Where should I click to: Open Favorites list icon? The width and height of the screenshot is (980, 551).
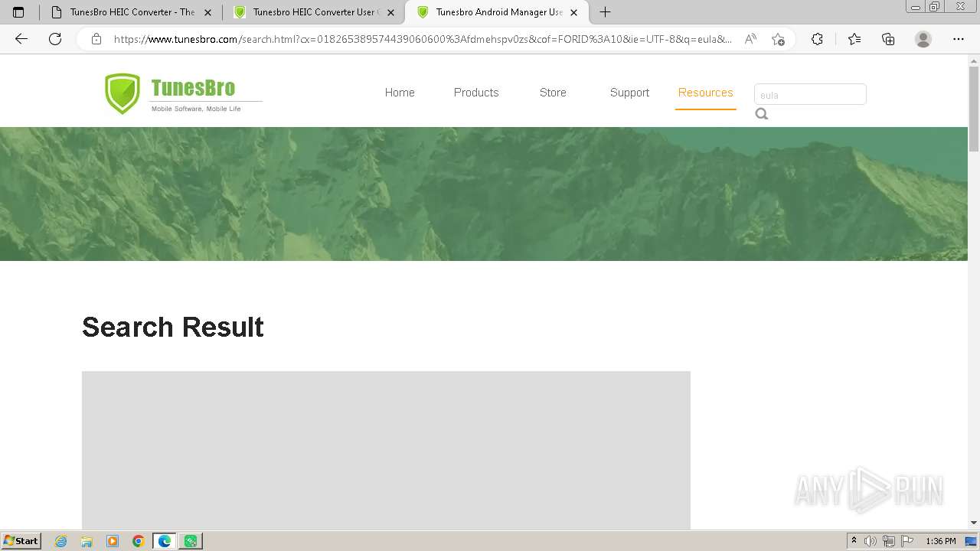(854, 39)
